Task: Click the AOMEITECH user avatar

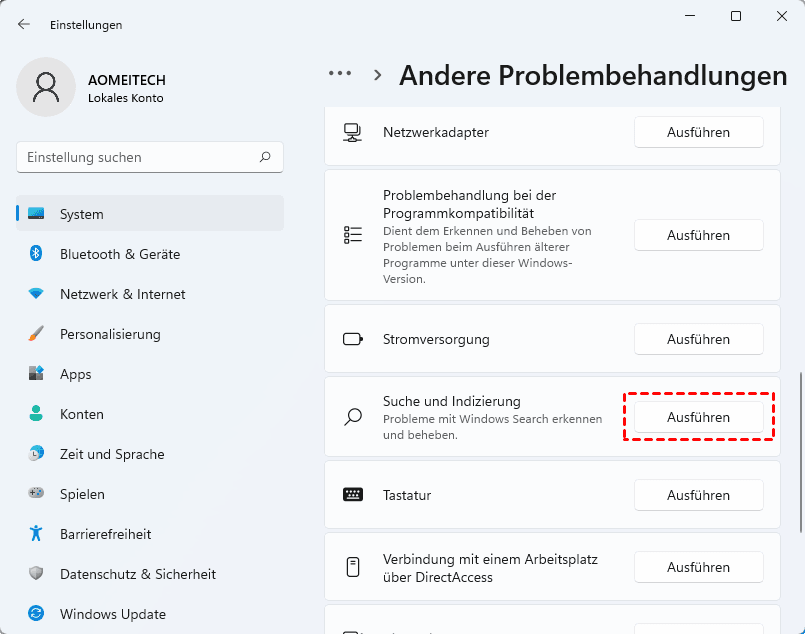Action: 46,87
